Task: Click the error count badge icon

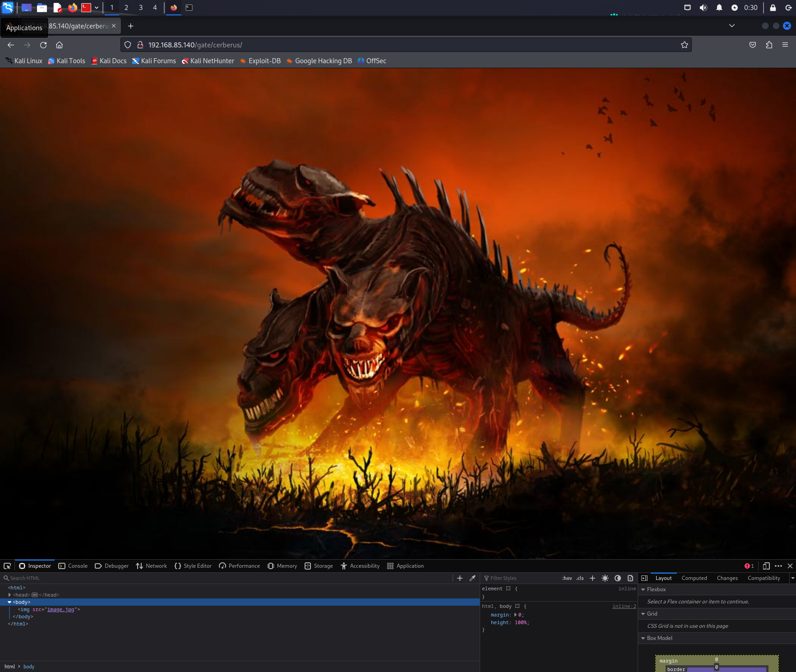Action: tap(749, 566)
